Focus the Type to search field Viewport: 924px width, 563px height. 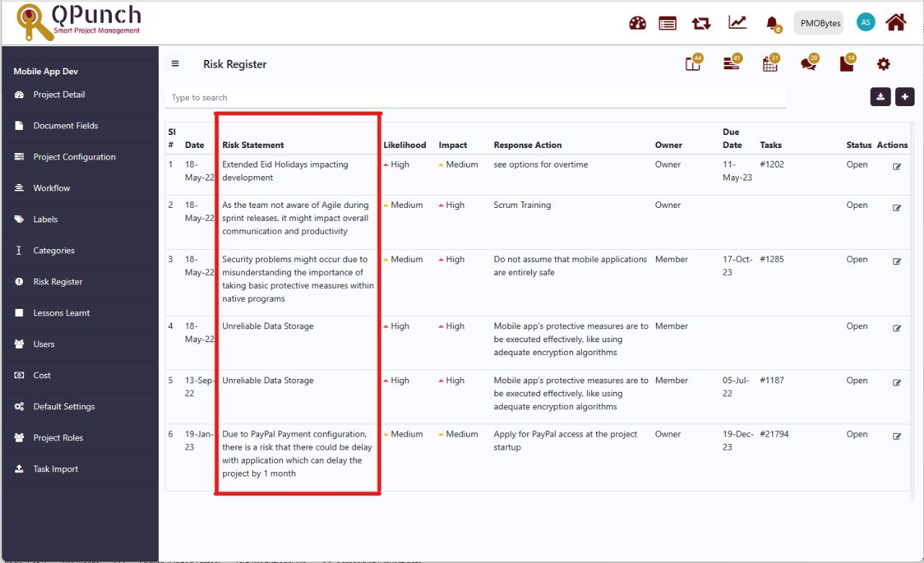[476, 97]
